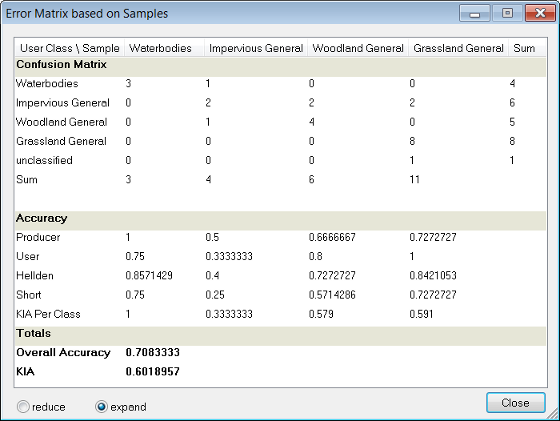The width and height of the screenshot is (560, 421).
Task: Click the Close button
Action: [x=515, y=403]
